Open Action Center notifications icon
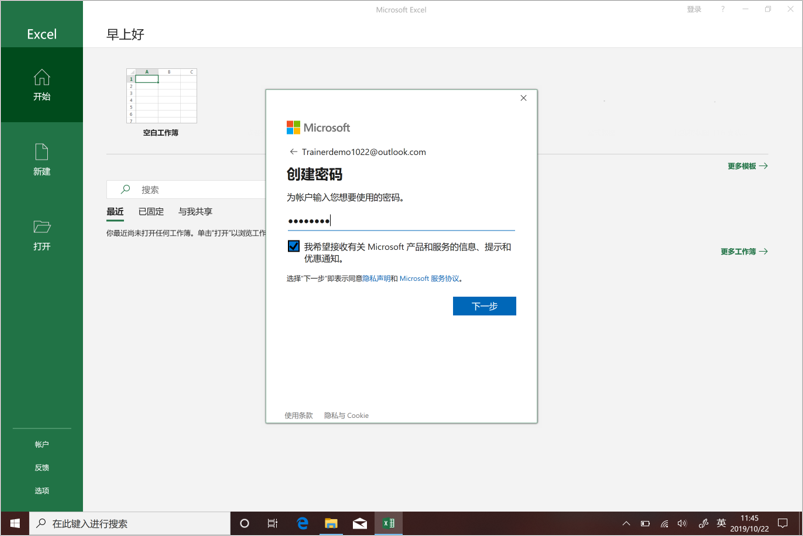Viewport: 803px width, 536px height. pos(783,523)
